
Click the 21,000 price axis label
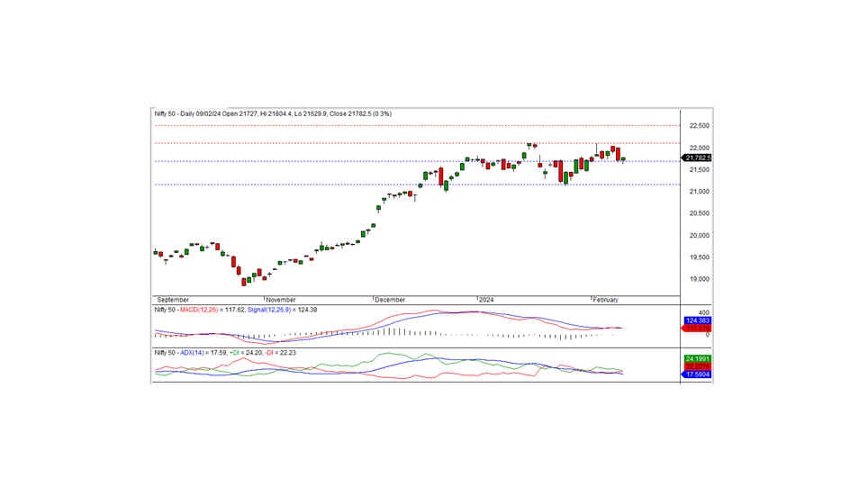698,192
